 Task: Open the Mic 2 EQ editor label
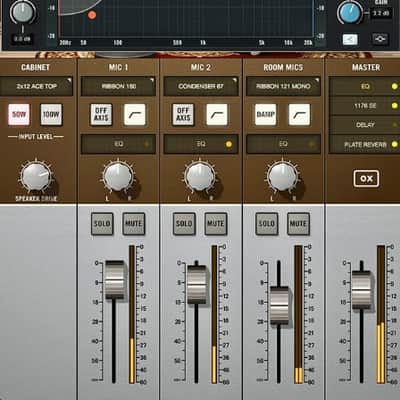(201, 144)
